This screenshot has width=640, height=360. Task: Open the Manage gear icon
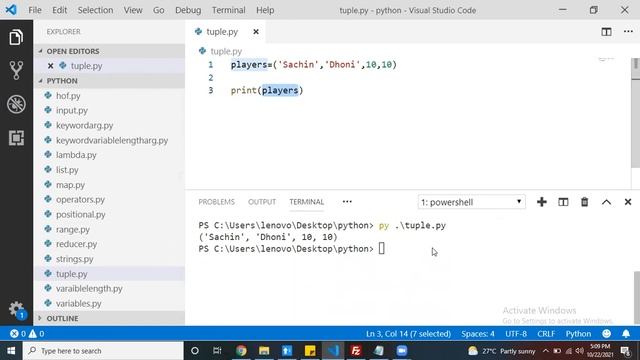17,309
